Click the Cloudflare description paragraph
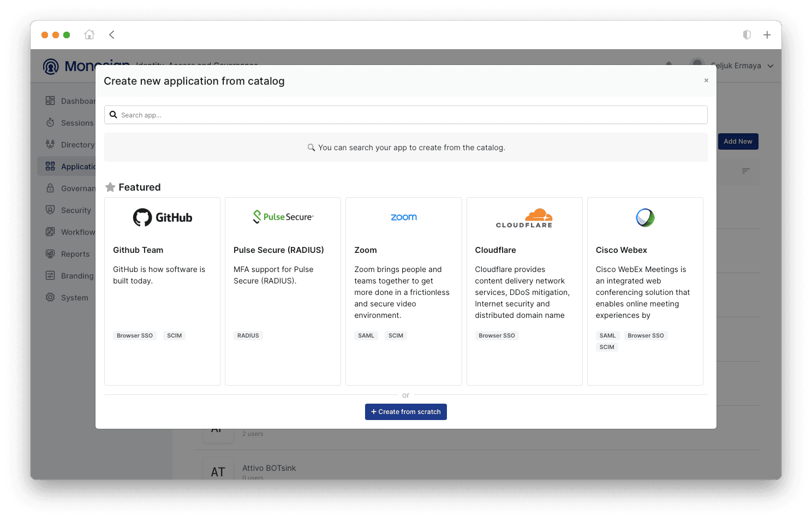The width and height of the screenshot is (812, 520). 522,292
